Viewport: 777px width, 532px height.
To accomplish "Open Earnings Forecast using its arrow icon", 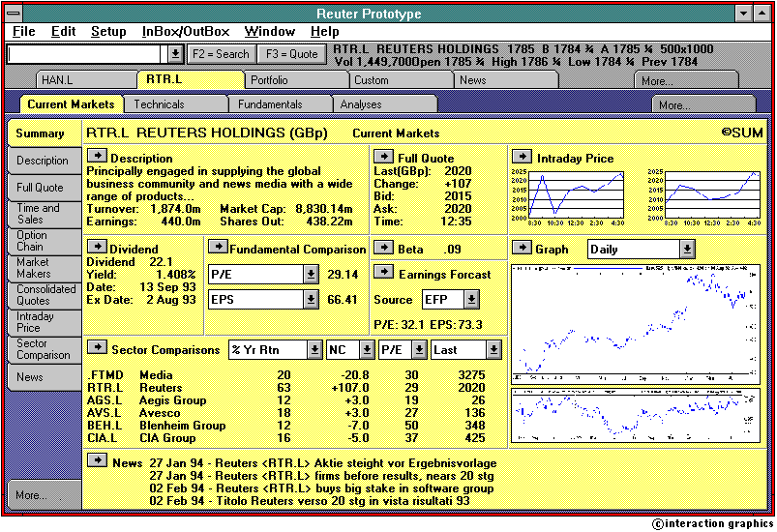I will pos(384,273).
